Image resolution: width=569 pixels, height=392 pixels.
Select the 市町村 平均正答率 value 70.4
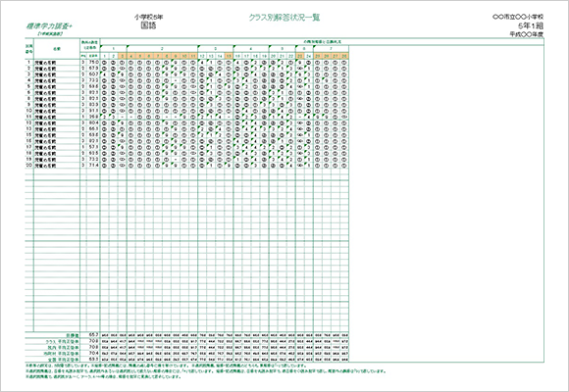point(93,353)
